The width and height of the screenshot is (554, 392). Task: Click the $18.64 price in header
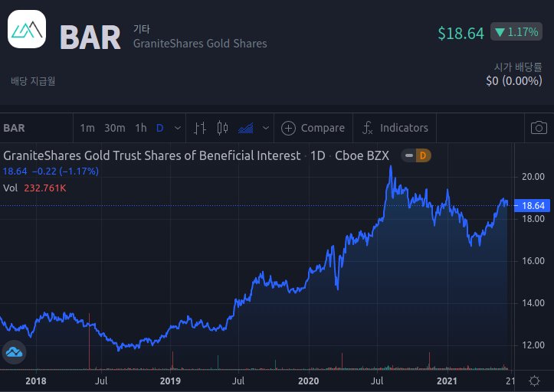click(461, 33)
